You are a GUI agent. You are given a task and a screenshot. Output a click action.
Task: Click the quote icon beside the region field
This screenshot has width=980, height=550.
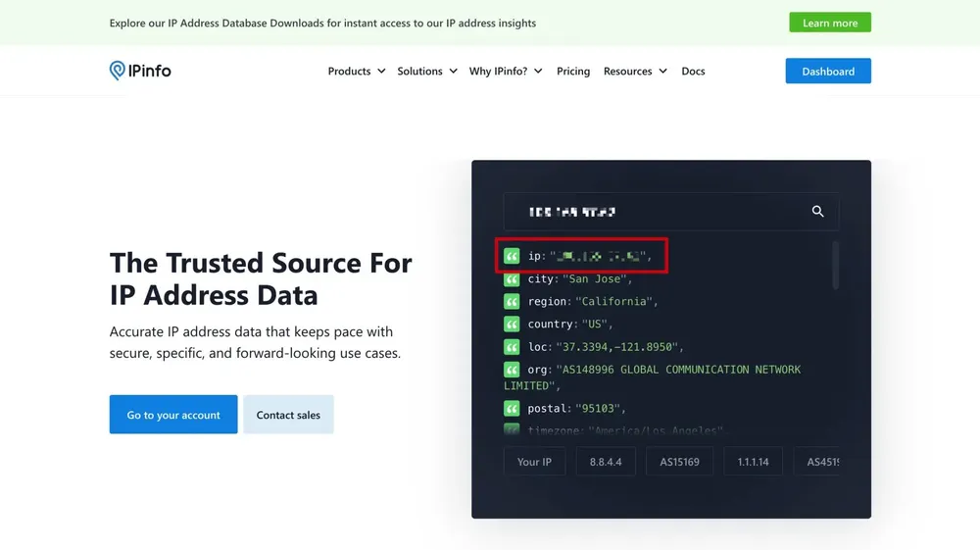[x=512, y=302]
